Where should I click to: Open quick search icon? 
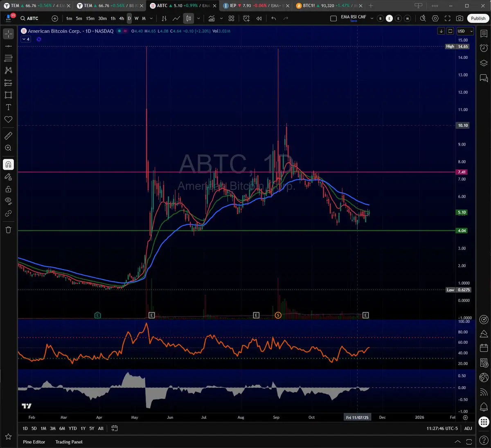coord(423,18)
